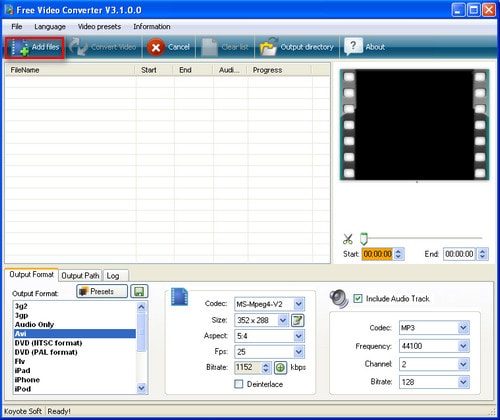Screen dimensions: 500x420
Task: Maximize the Free Video Converter window
Action: point(473,10)
